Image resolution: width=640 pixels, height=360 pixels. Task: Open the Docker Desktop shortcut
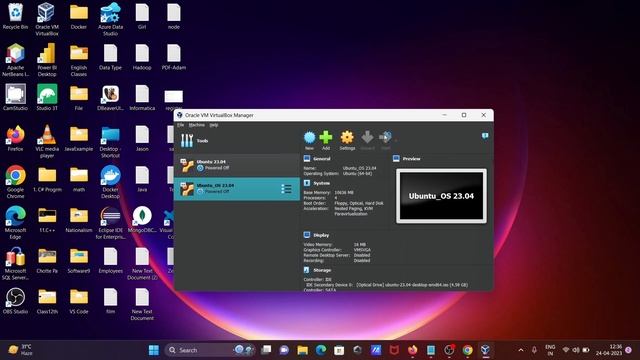click(110, 182)
